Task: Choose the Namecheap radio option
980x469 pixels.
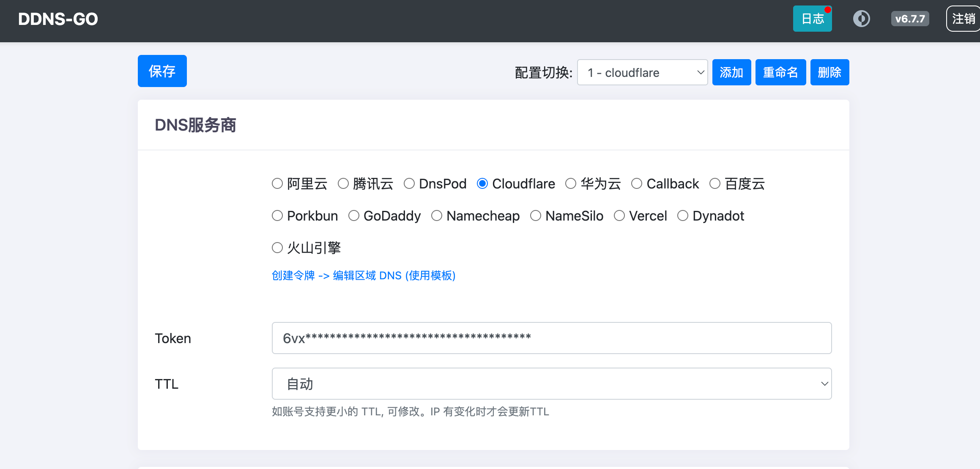Action: pos(437,215)
